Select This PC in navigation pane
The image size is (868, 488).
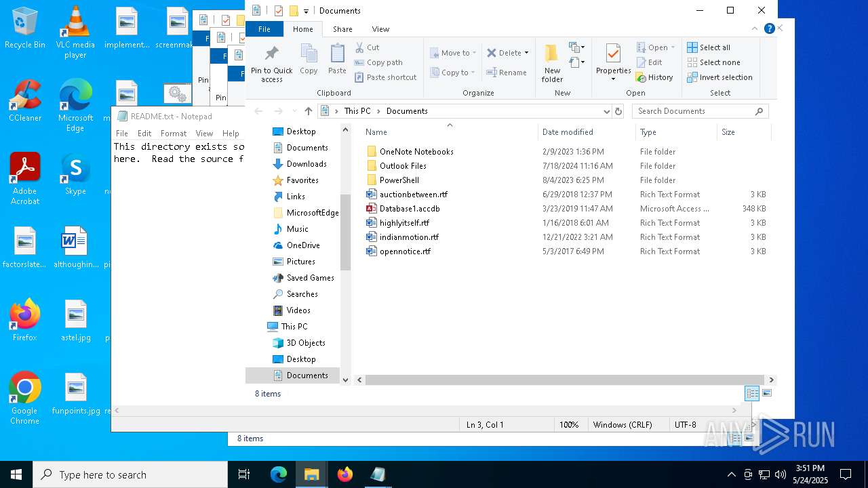click(294, 327)
